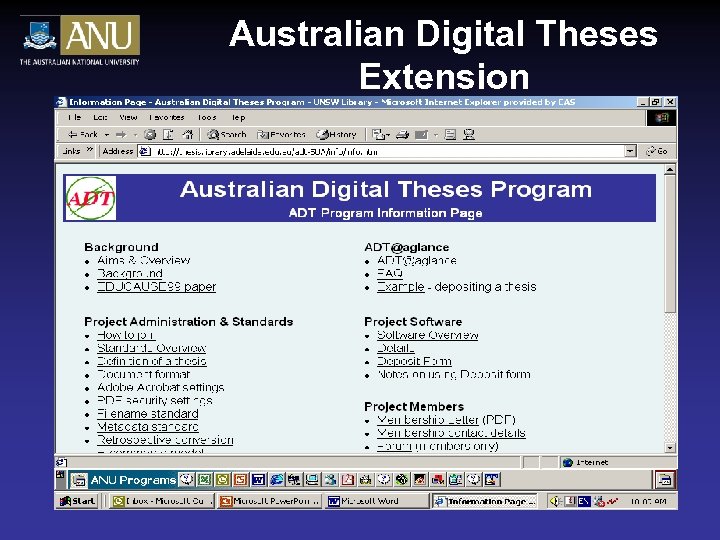Open the History pane from the toolbar
This screenshot has width=720, height=540.
point(336,135)
